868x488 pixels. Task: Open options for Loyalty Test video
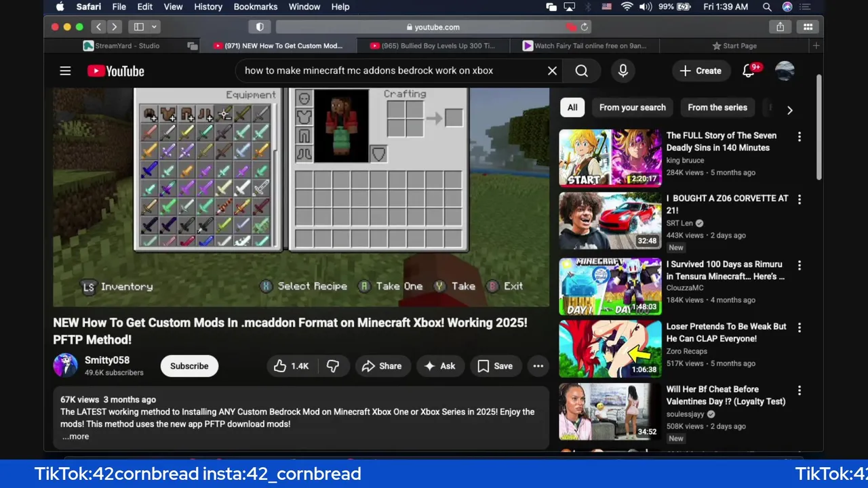(800, 390)
